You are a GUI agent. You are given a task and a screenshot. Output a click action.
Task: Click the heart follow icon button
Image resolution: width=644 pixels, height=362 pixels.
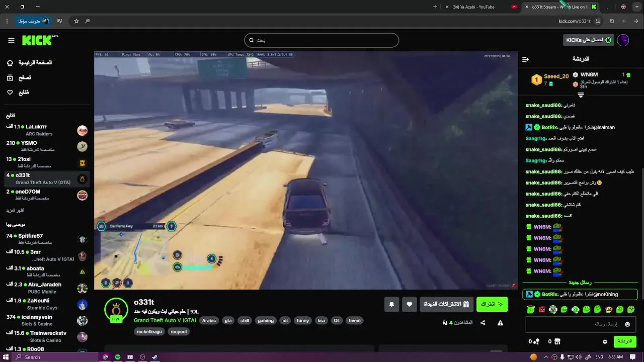click(x=410, y=304)
